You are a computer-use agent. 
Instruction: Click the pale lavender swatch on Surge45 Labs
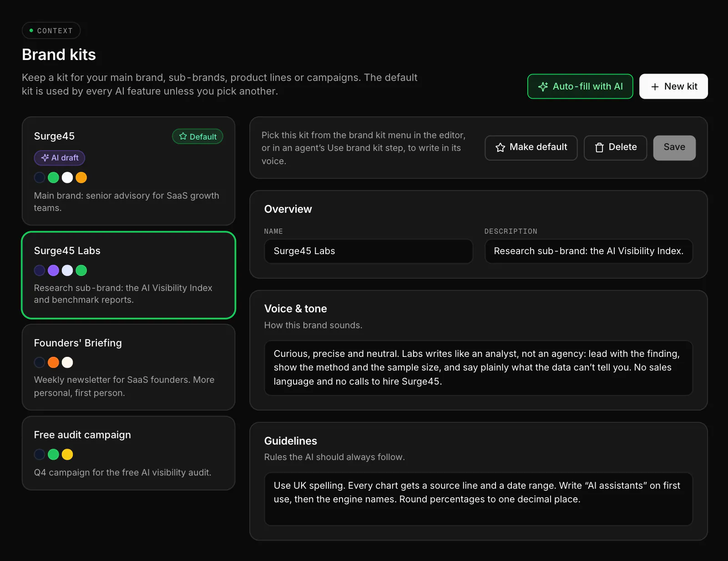coord(67,270)
